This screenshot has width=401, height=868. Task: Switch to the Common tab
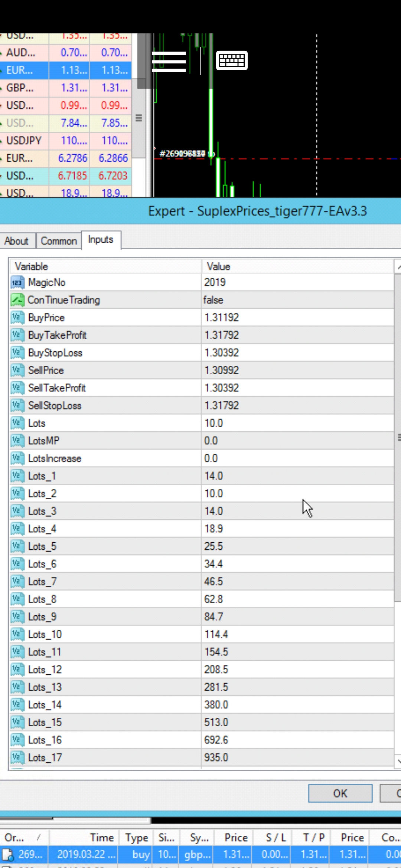click(x=59, y=241)
